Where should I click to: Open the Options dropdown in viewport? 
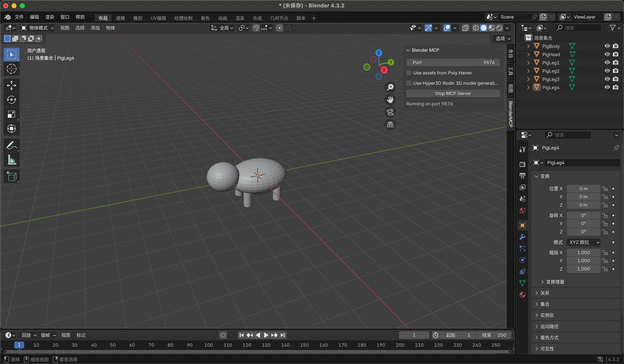(x=503, y=38)
